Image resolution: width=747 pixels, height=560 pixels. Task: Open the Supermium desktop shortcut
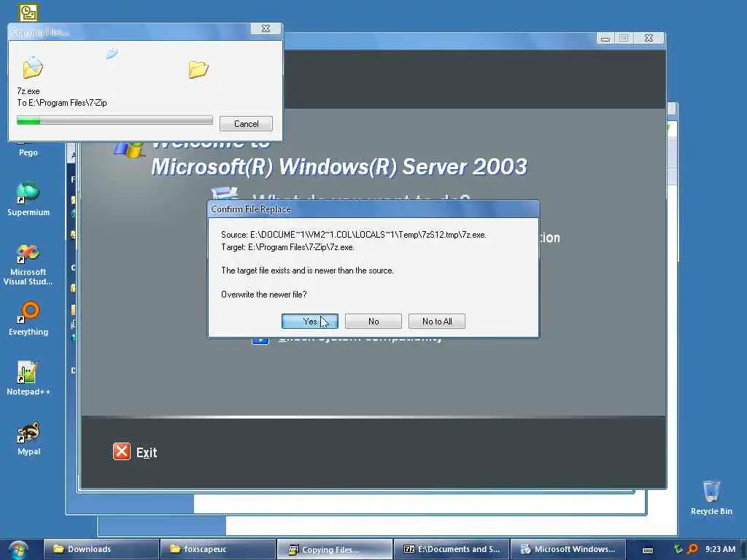28,198
